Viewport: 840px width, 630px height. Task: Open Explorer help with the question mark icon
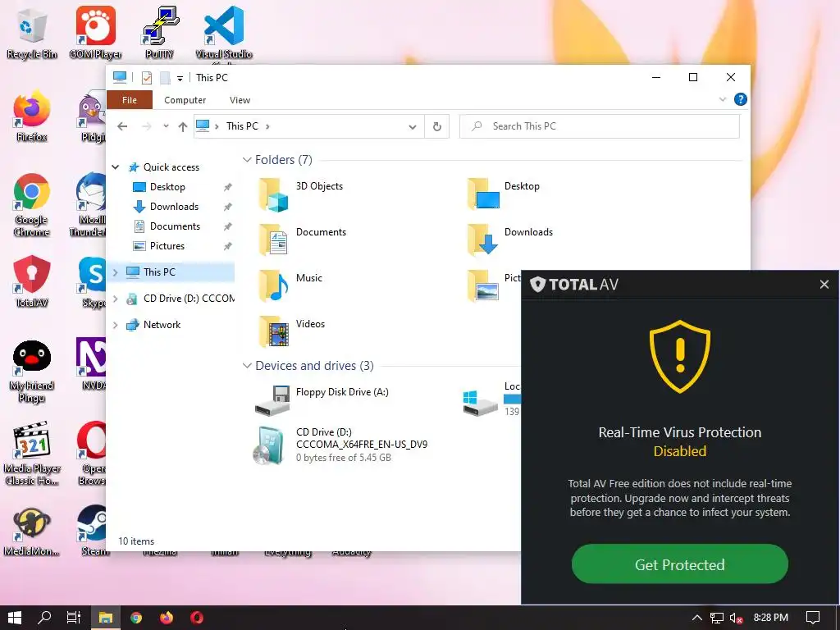point(741,99)
